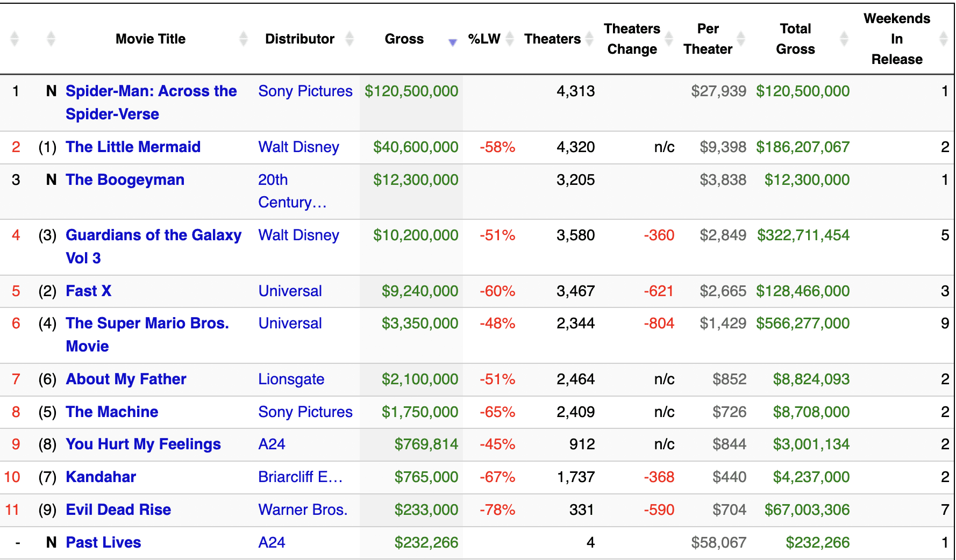Sort by Total Gross column arrows
Image resolution: width=956 pixels, height=560 pixels.
click(x=844, y=39)
